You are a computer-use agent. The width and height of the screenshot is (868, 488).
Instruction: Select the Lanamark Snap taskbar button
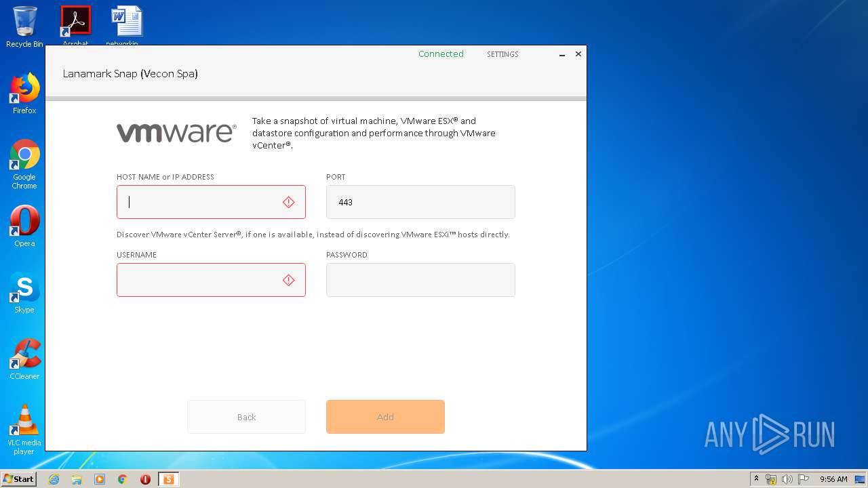coord(168,479)
